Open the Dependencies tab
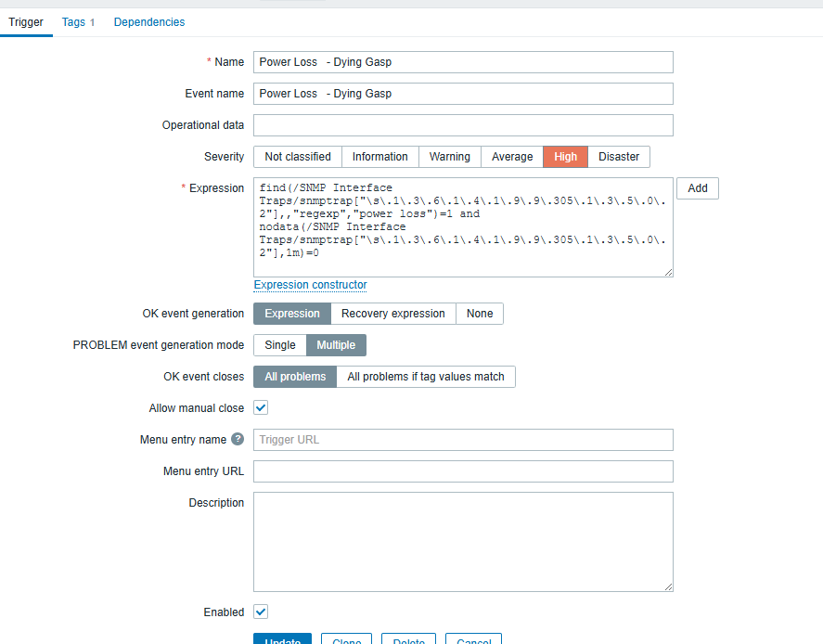The width and height of the screenshot is (823, 644). click(x=149, y=22)
